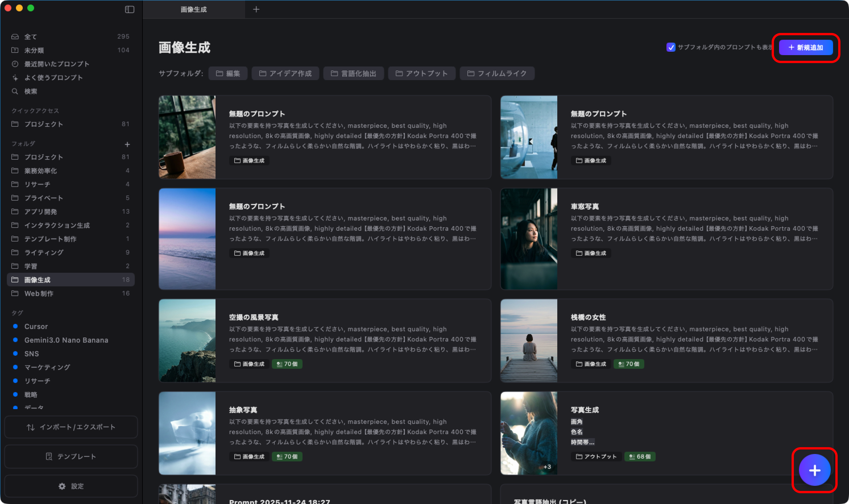Viewport: 849px width, 504px height.
Task: Click the round floating plus button
Action: [814, 470]
